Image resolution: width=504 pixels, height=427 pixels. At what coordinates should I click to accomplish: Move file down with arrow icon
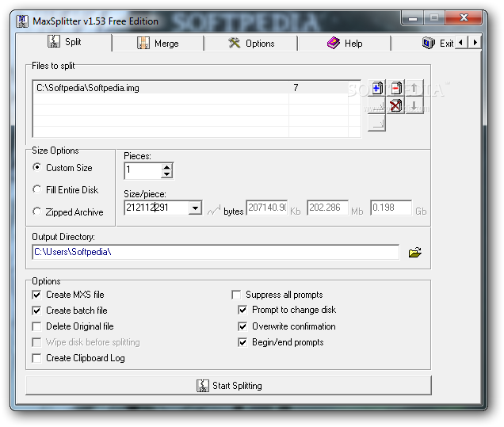414,105
